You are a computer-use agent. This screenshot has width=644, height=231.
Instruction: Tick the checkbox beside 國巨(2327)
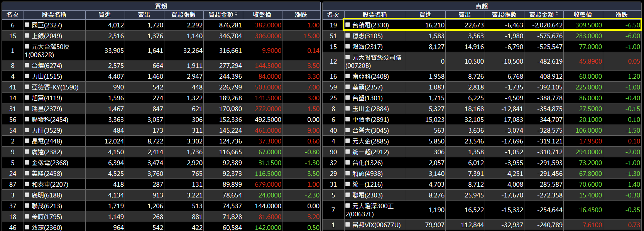[x=27, y=25]
